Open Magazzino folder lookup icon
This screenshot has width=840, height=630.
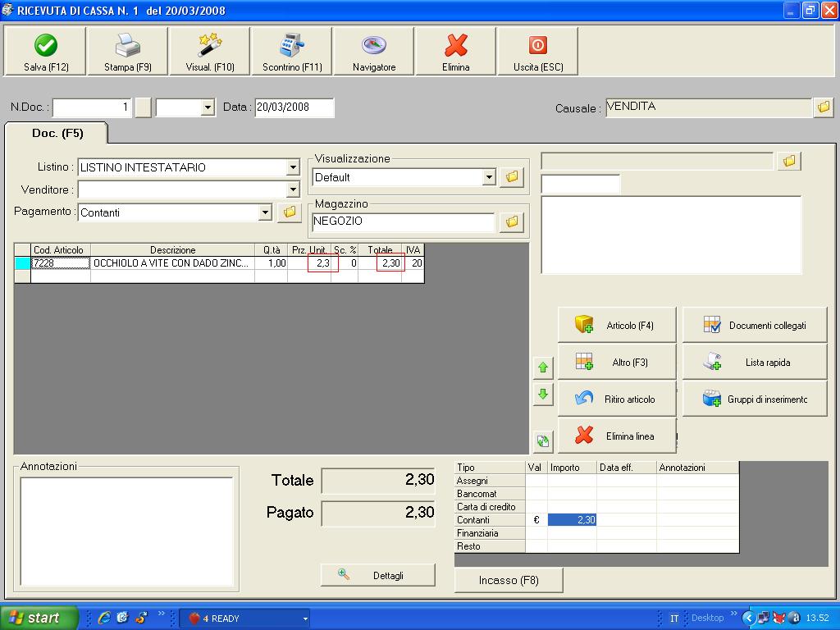(512, 221)
